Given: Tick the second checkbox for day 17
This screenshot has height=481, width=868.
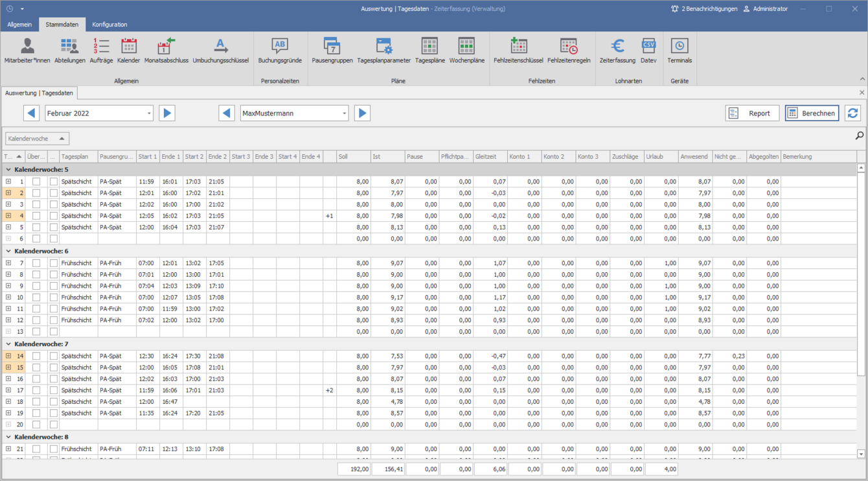Looking at the screenshot, I should pyautogui.click(x=54, y=390).
